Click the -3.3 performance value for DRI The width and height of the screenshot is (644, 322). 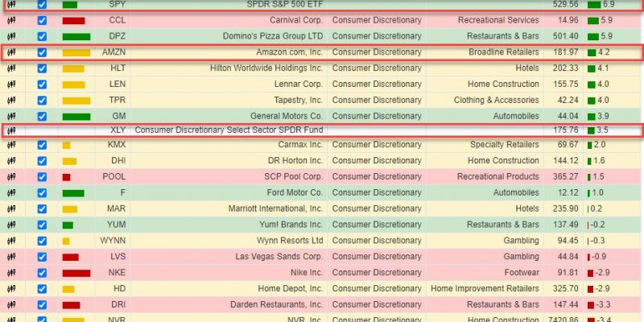coord(603,305)
